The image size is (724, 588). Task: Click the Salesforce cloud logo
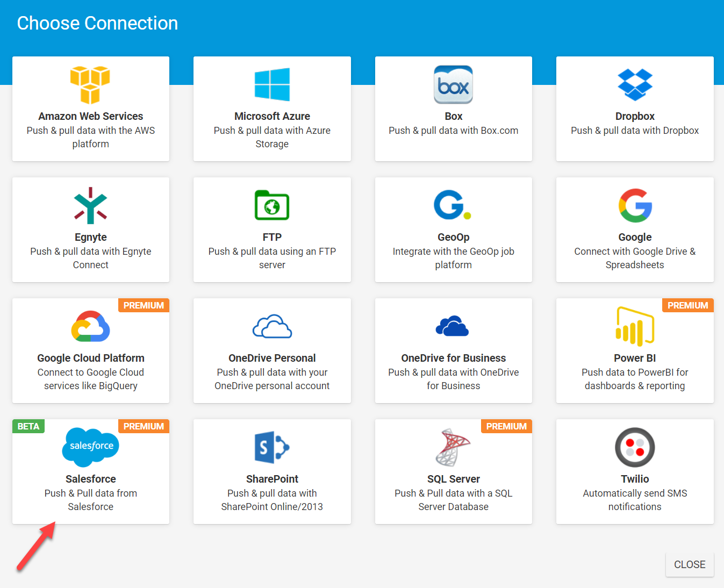pyautogui.click(x=90, y=447)
